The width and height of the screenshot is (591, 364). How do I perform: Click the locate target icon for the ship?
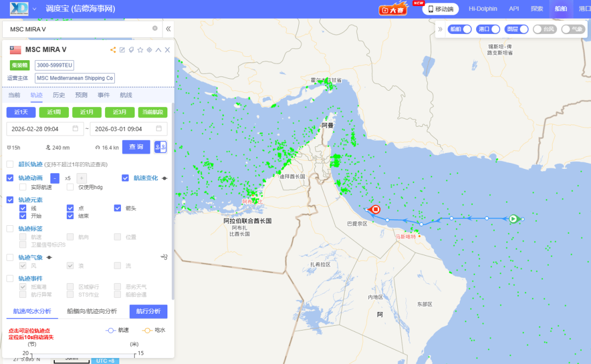[149, 50]
